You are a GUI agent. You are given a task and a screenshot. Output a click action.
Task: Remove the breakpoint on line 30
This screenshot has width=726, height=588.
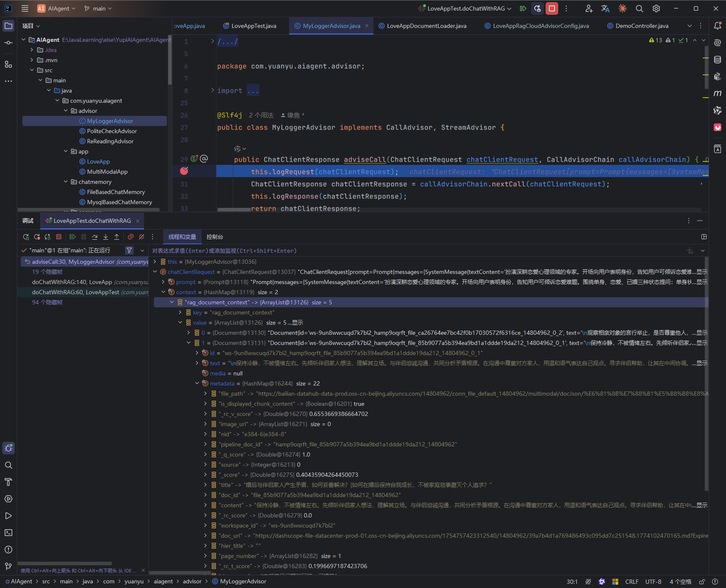point(184,171)
